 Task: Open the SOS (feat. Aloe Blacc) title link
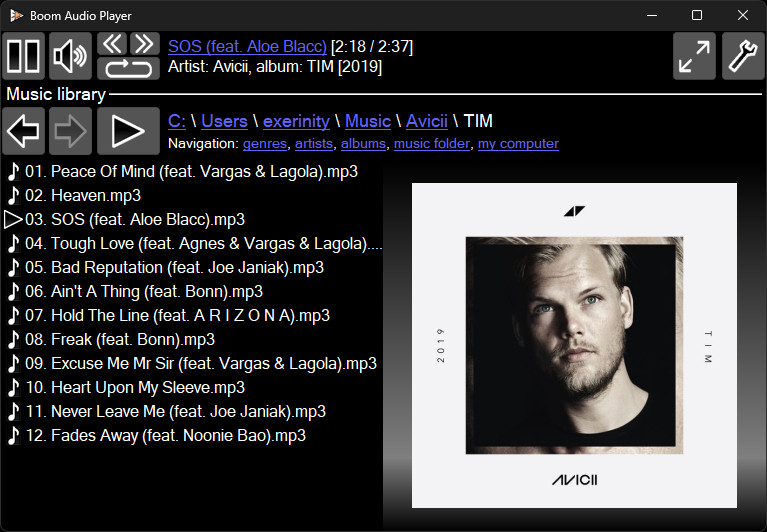tap(247, 46)
